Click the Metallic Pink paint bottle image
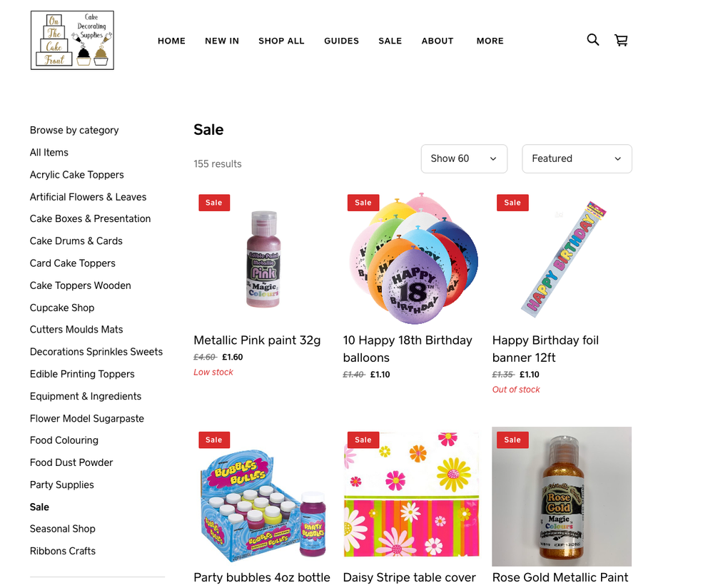 pos(264,259)
